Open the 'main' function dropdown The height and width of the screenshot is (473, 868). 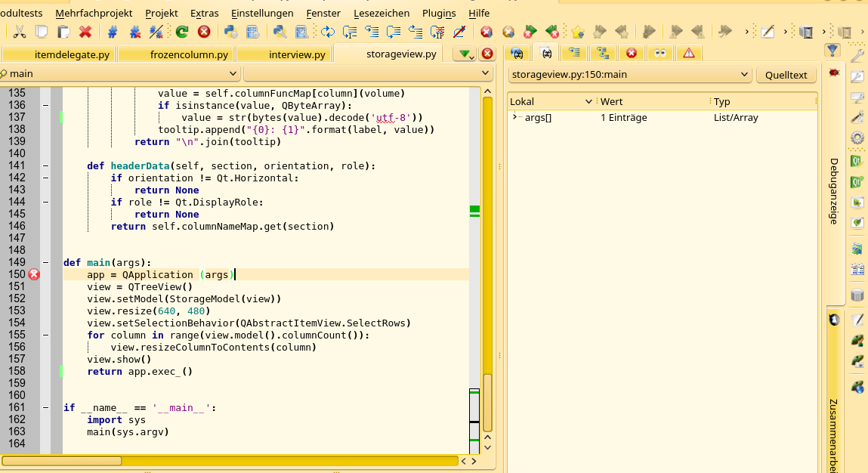[x=119, y=73]
